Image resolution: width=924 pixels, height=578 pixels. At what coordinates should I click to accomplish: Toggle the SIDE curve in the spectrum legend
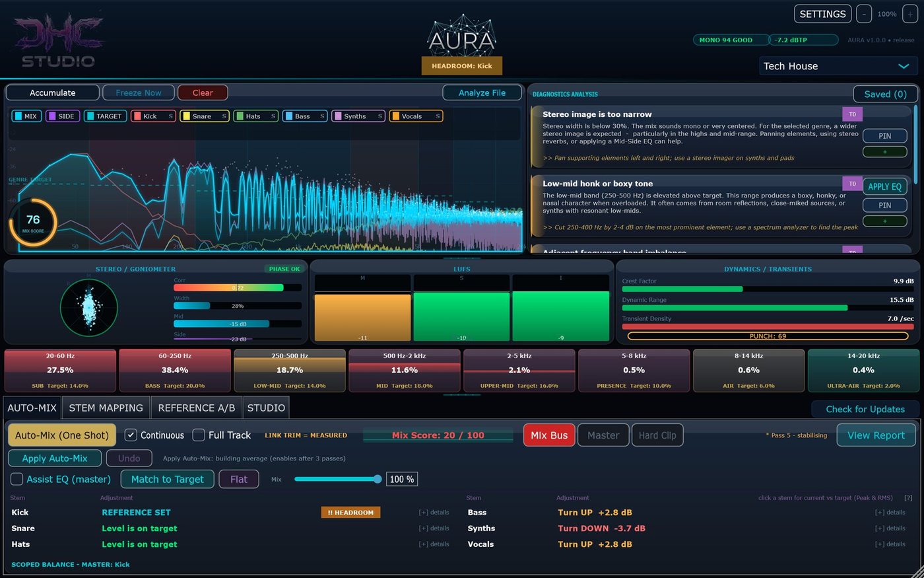(x=63, y=116)
